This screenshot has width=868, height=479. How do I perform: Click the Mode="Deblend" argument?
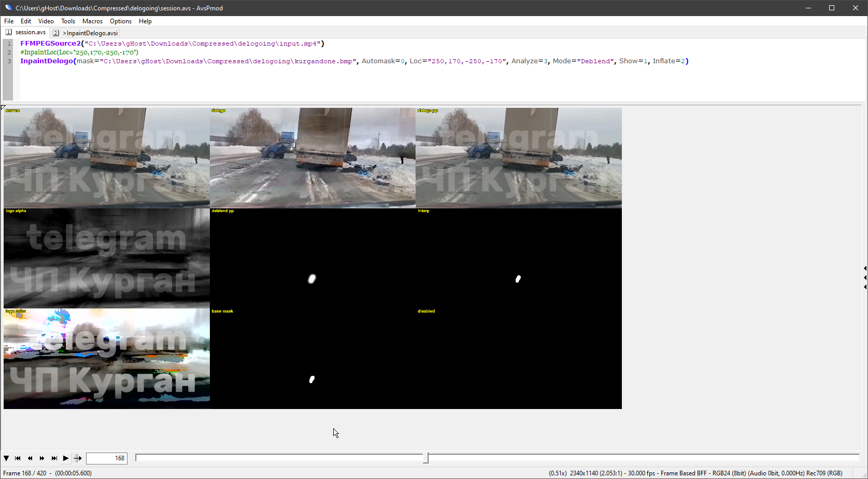point(584,61)
